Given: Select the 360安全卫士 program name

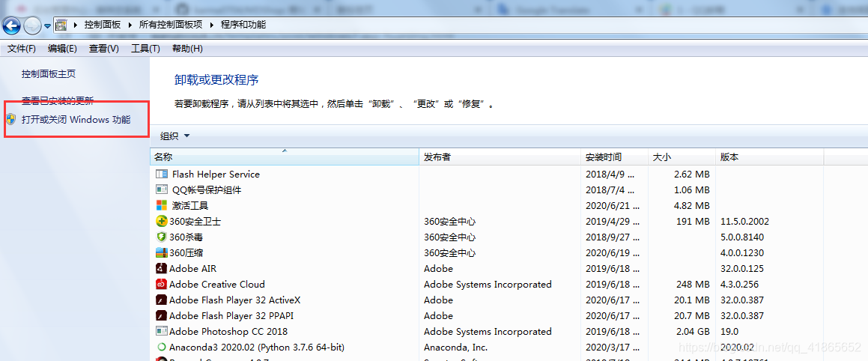Looking at the screenshot, I should pyautogui.click(x=195, y=222).
